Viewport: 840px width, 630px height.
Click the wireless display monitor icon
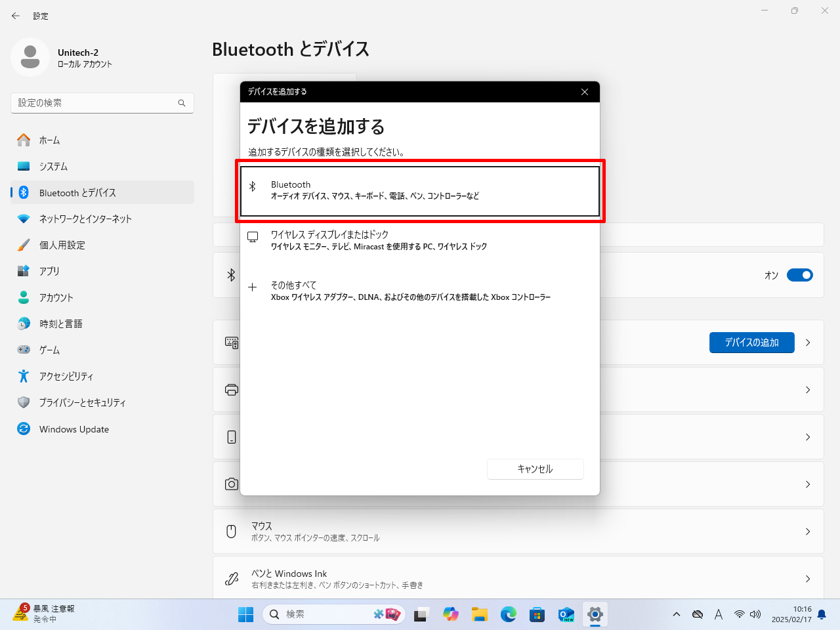(x=253, y=237)
